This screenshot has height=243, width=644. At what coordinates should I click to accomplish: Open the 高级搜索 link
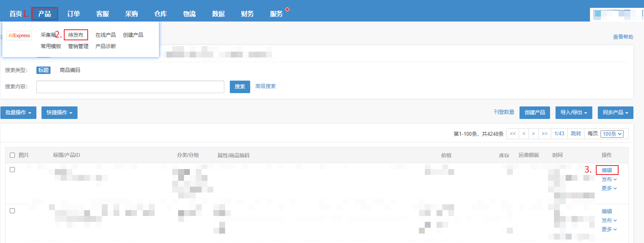pyautogui.click(x=265, y=86)
